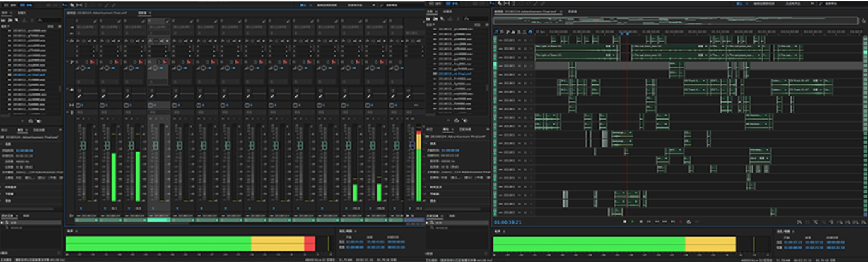Click Selection/View panel header in right window

click(x=784, y=232)
